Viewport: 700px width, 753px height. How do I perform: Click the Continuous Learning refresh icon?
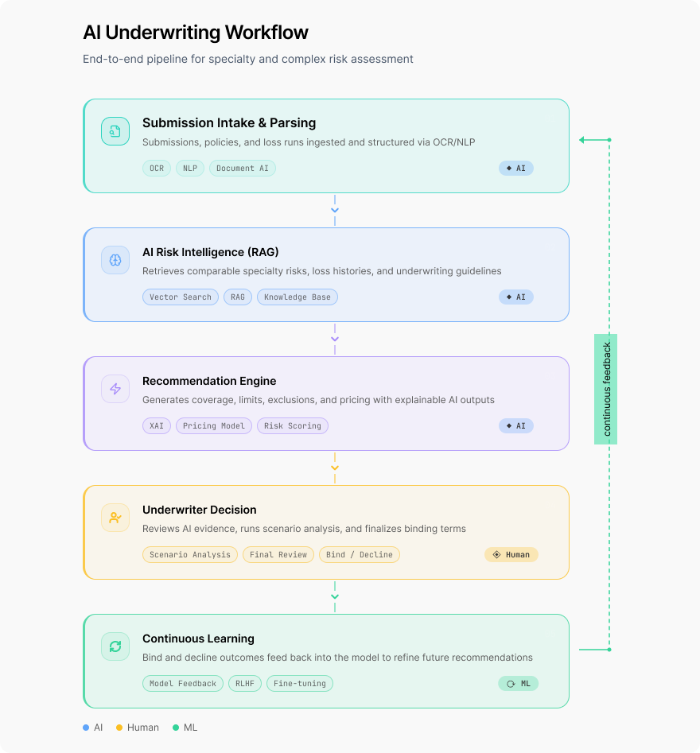point(115,646)
